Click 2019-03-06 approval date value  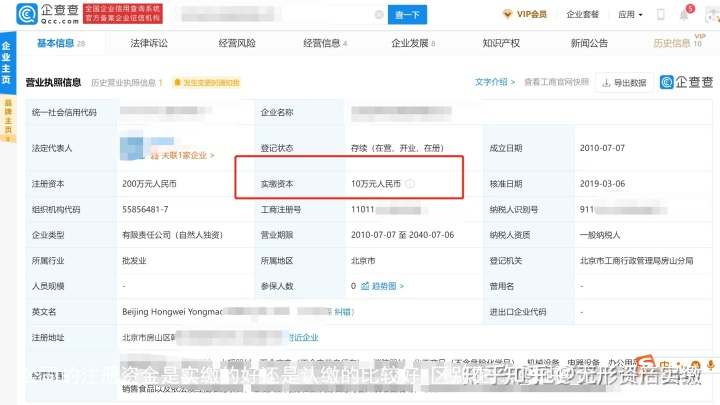pos(602,184)
